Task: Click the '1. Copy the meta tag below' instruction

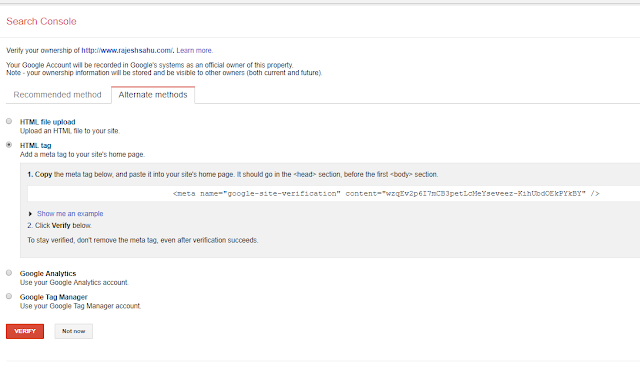Action: tap(233, 175)
